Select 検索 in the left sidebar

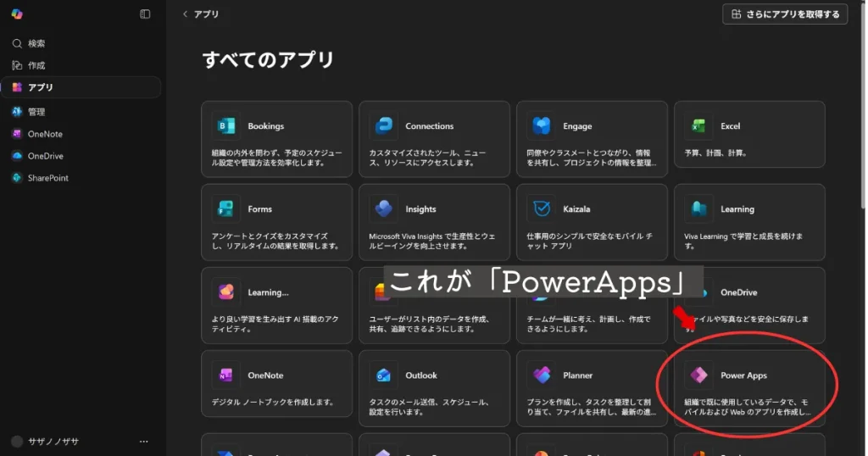[36, 43]
